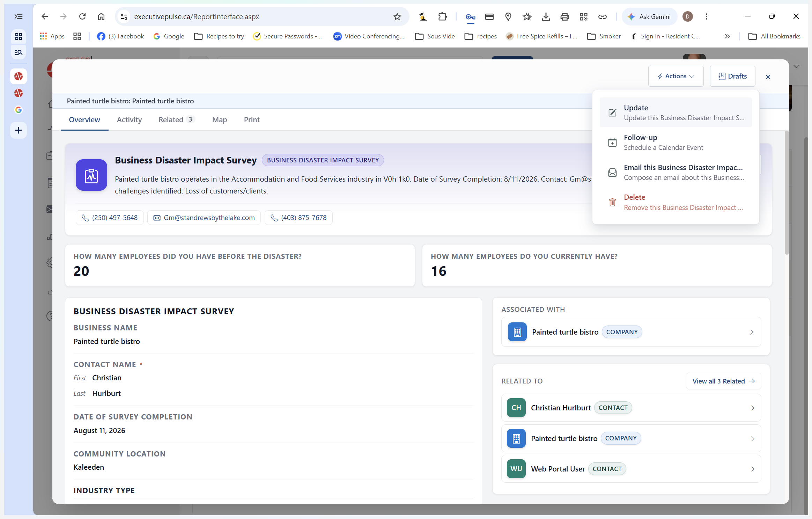Switch to the Activity tab

point(129,120)
